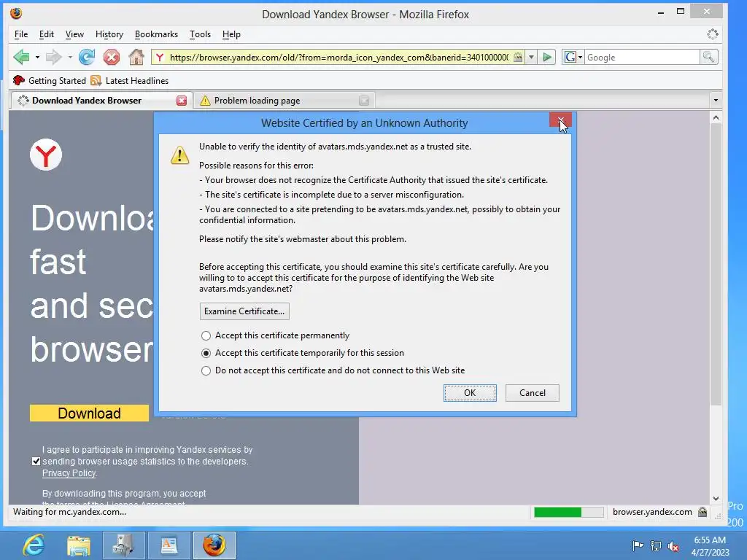The image size is (747, 560).
Task: Open the Privacy Policy link
Action: [69, 472]
